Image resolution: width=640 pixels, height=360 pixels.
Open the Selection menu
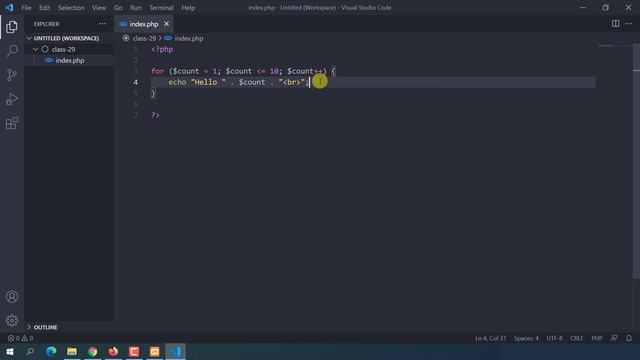(71, 8)
